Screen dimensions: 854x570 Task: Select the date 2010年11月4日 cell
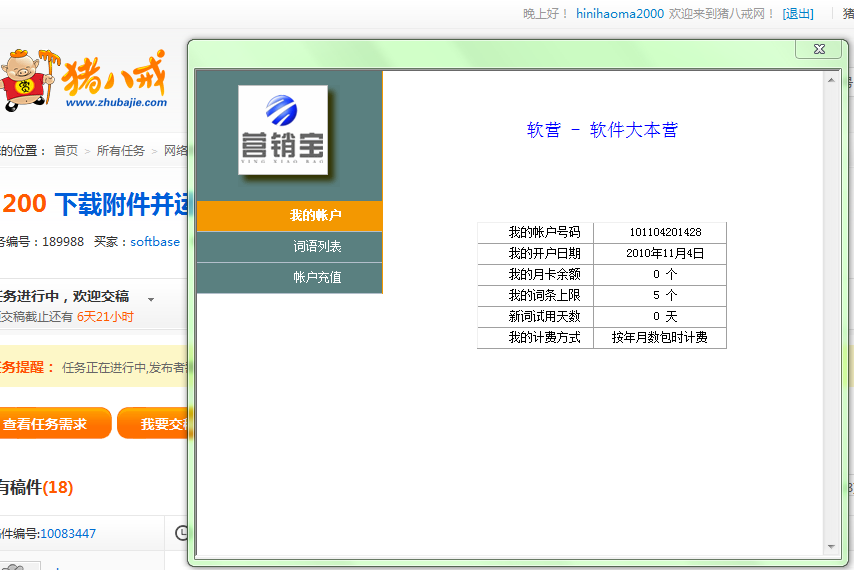pos(660,254)
